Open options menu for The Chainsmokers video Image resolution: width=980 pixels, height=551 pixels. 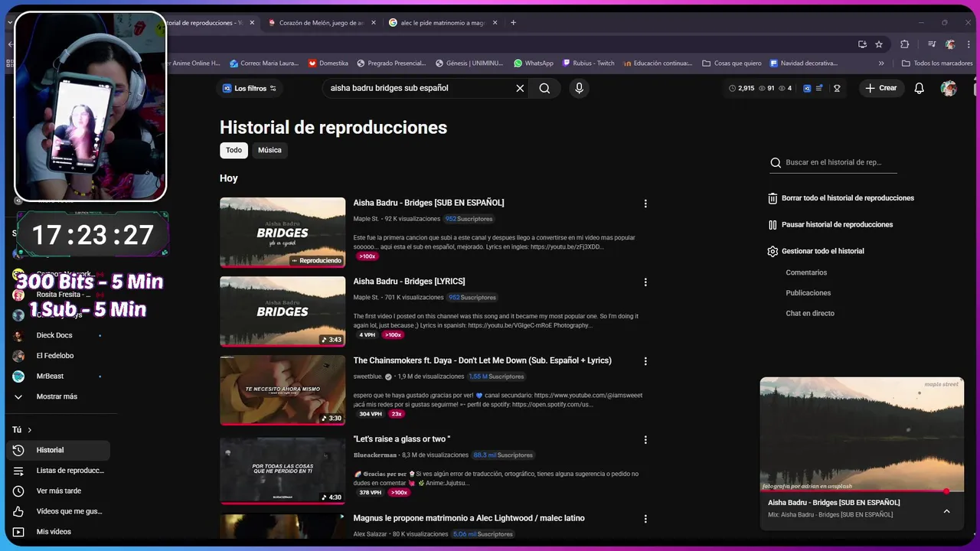[x=645, y=361]
